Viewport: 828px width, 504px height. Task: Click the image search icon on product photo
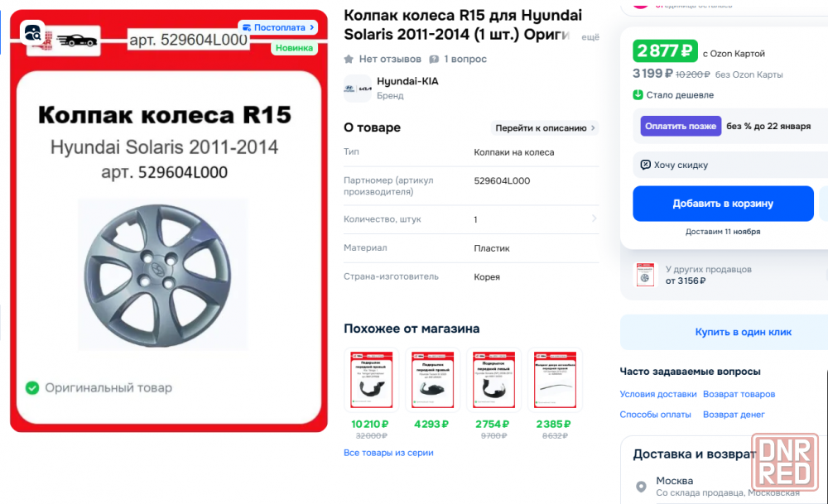[x=35, y=33]
